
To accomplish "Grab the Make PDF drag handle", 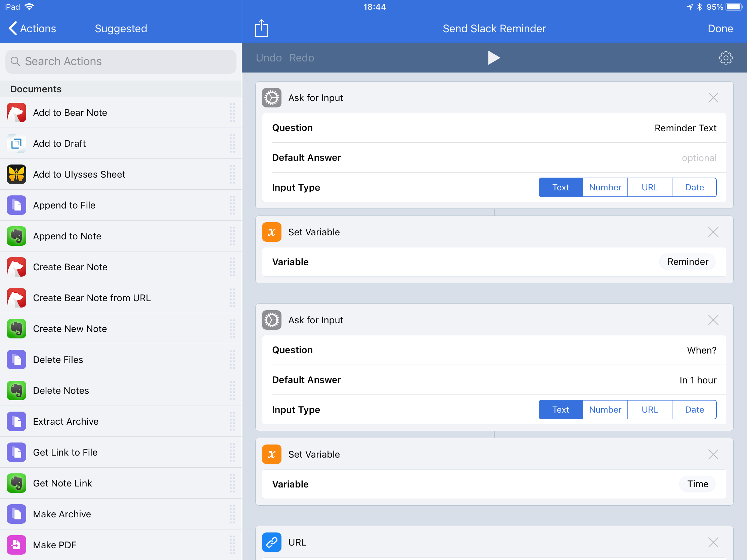I will (232, 545).
